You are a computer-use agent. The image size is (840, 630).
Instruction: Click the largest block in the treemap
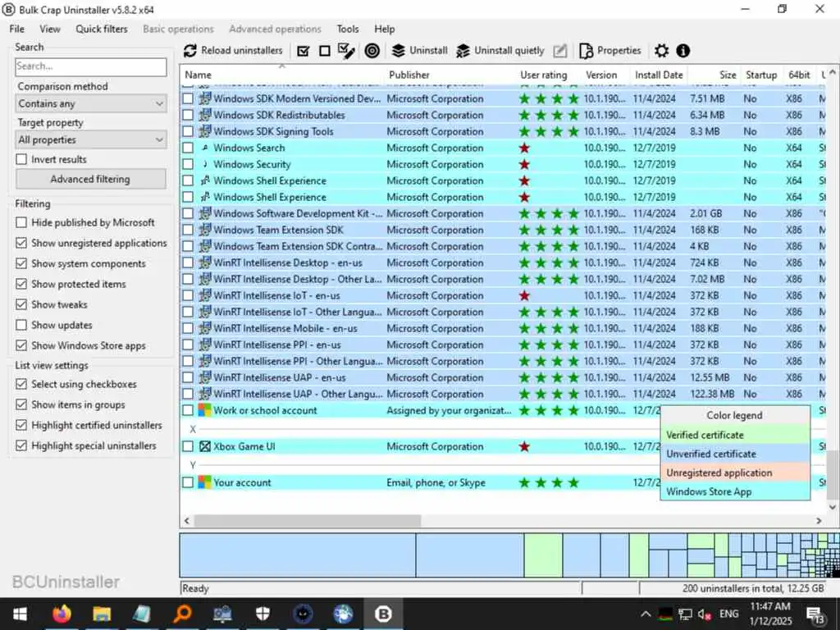point(298,555)
